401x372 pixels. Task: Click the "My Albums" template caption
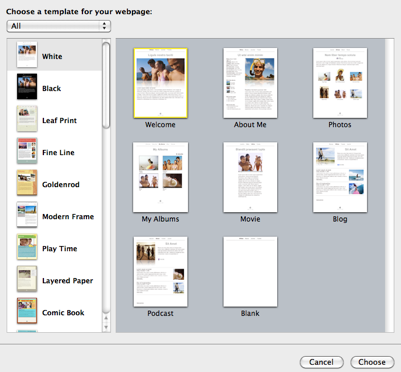(x=160, y=219)
